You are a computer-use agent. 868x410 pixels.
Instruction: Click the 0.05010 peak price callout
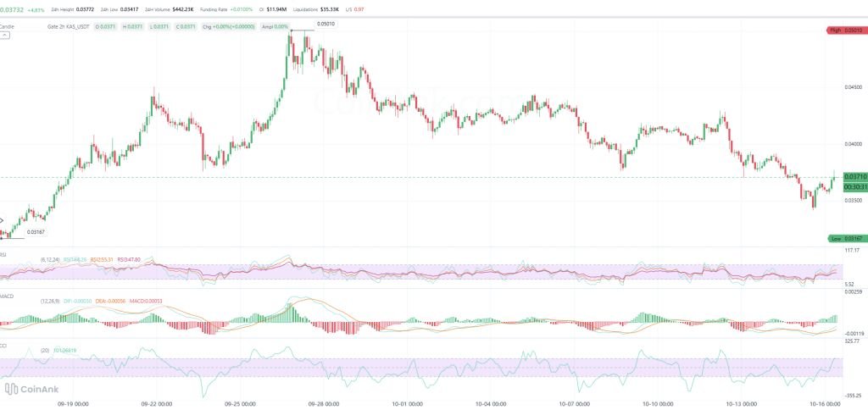click(x=325, y=24)
